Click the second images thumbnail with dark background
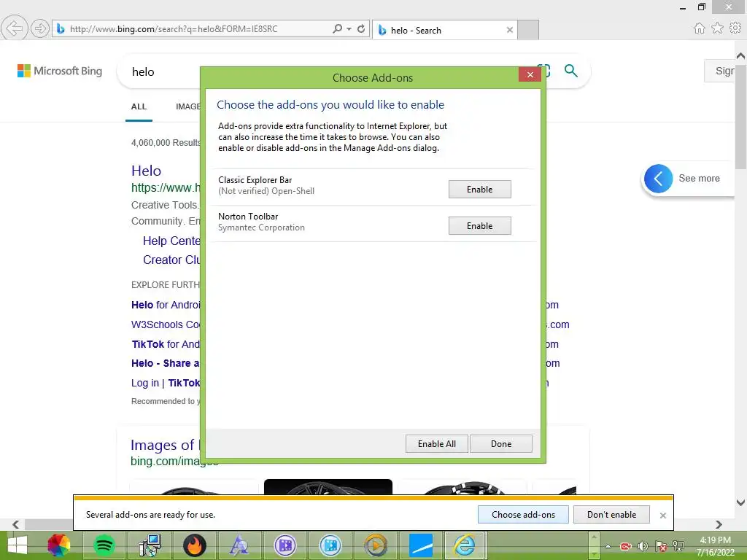Image resolution: width=747 pixels, height=560 pixels. pos(328,486)
